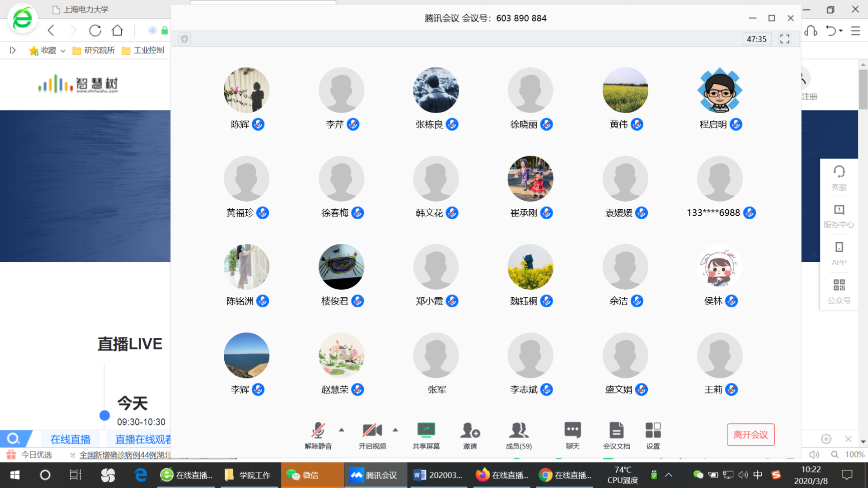Viewport: 868px width, 488px height.
Task: Switch to Word document 202003 in taskbar
Action: (439, 475)
